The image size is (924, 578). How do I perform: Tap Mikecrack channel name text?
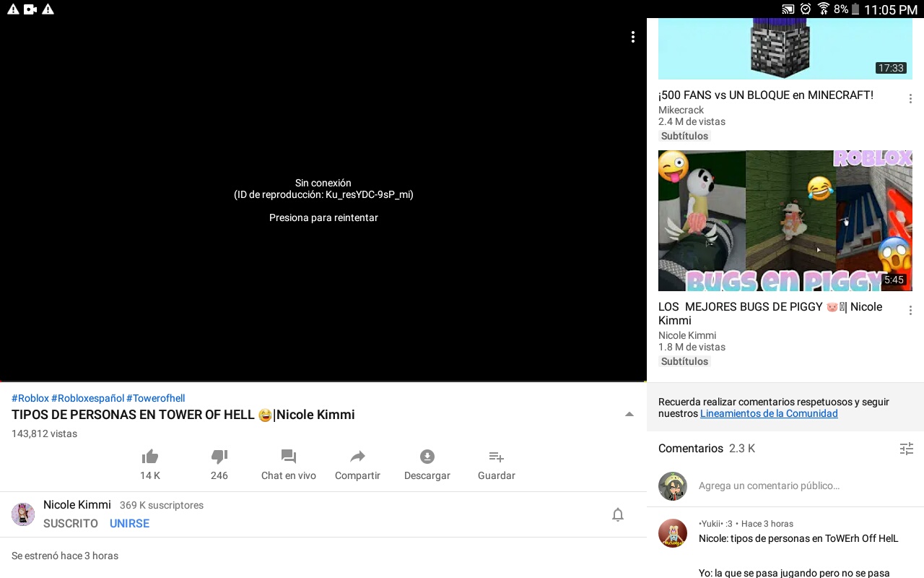(x=681, y=111)
